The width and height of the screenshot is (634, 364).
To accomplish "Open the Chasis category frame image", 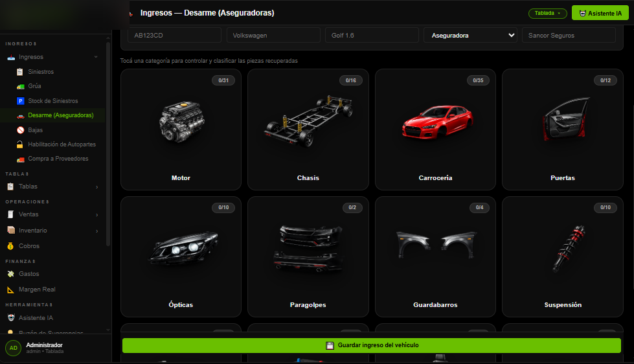I will pos(308,120).
